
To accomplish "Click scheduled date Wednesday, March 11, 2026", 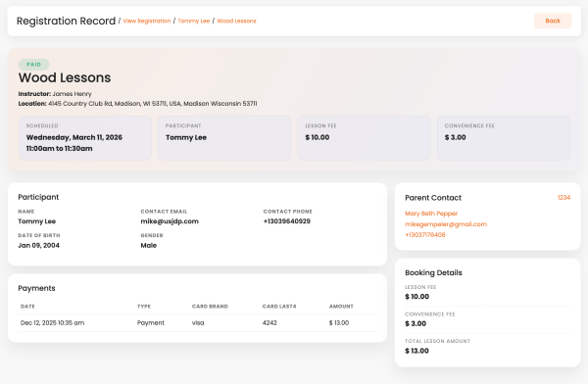I will [74, 137].
